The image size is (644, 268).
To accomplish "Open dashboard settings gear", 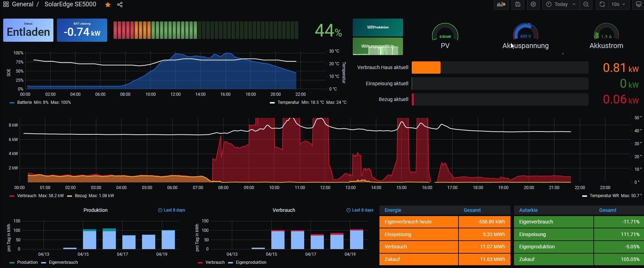I will click(533, 5).
